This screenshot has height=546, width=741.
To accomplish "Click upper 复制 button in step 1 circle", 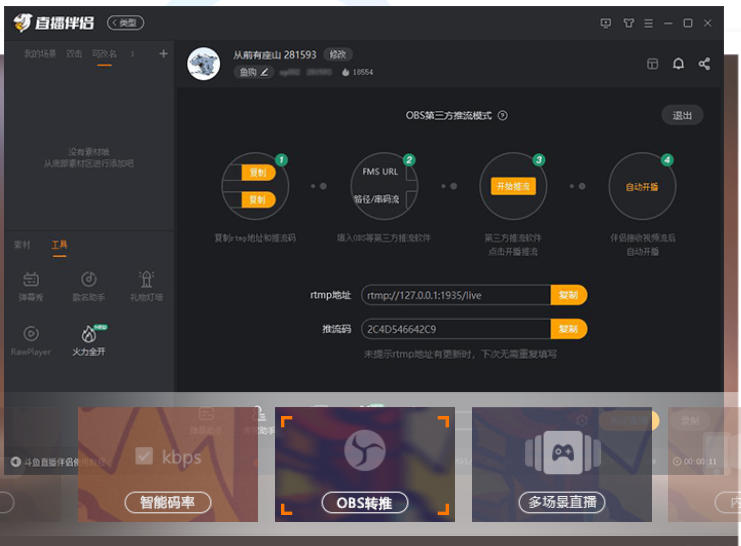I will (258, 173).
